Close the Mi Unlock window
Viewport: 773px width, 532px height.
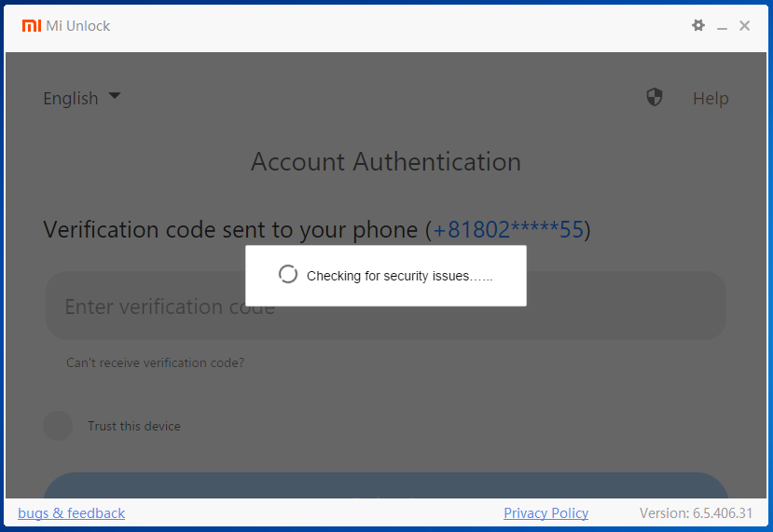[x=744, y=25]
